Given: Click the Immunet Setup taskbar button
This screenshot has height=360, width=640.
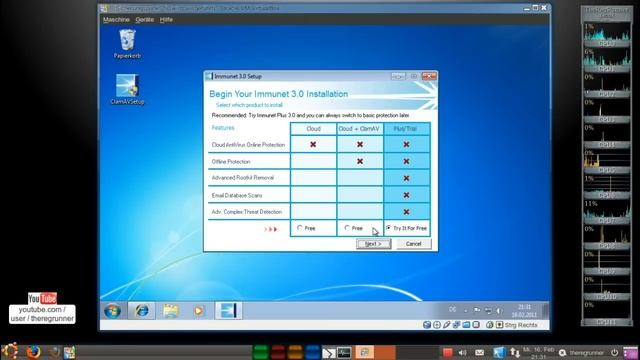Looking at the screenshot, I should 228,311.
